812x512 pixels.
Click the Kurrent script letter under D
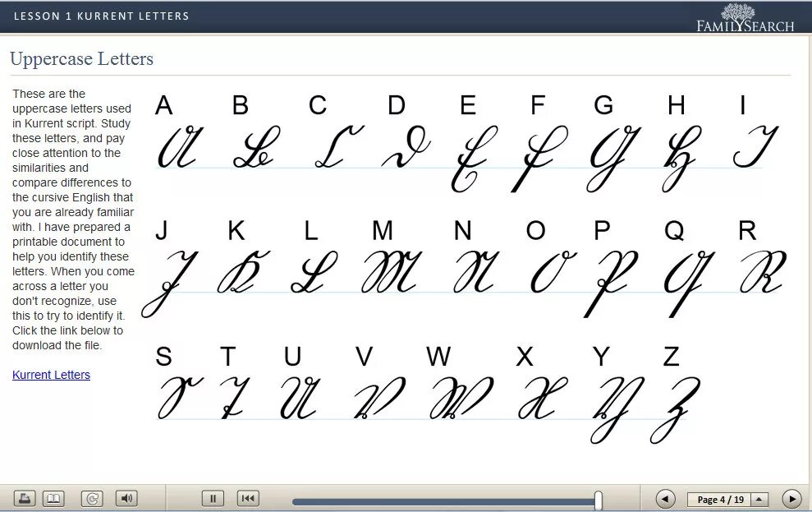[x=406, y=146]
